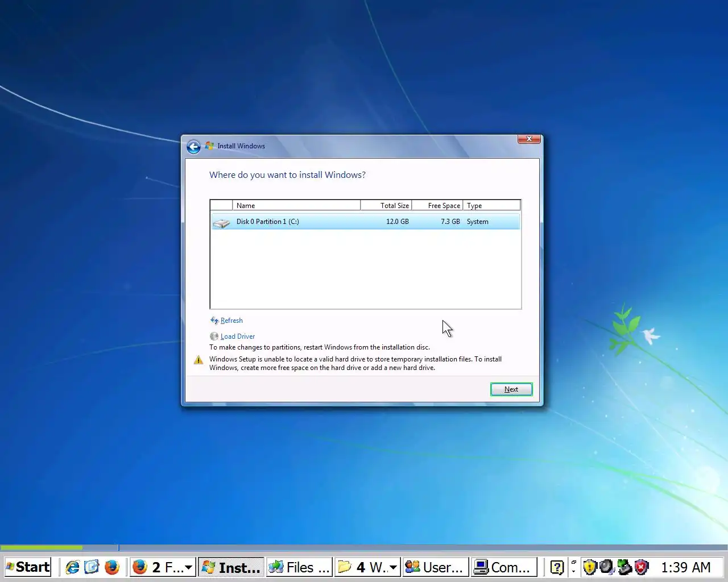Launch Internet Explorer from quick launch
The image size is (728, 582).
[x=72, y=567]
